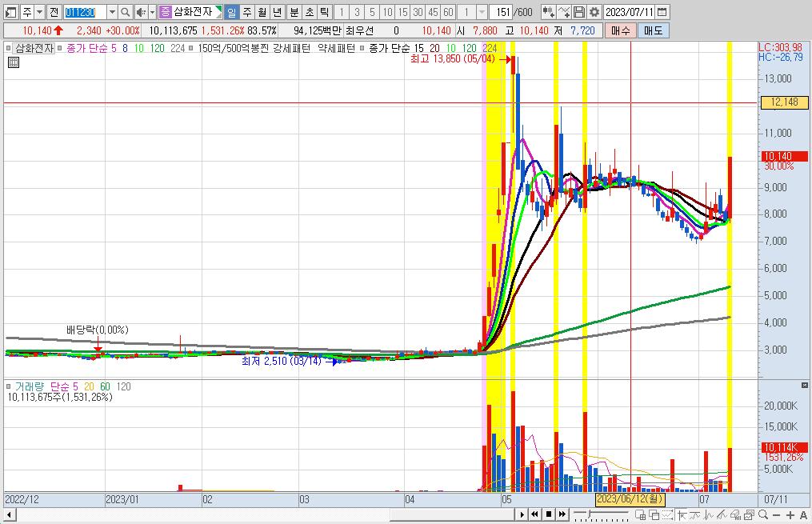The height and width of the screenshot is (524, 812).
Task: Choose the 10 interval button
Action: 387,12
